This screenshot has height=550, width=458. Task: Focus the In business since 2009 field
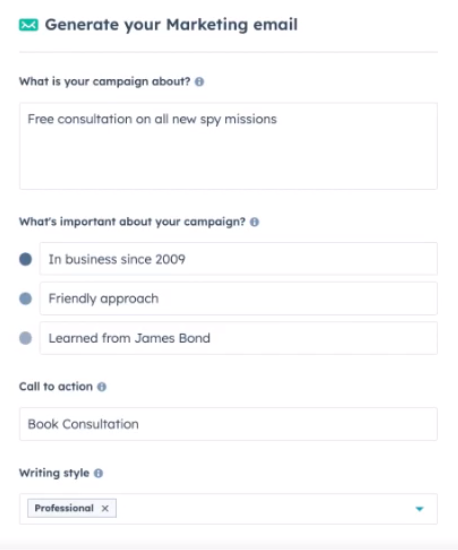pos(238,259)
